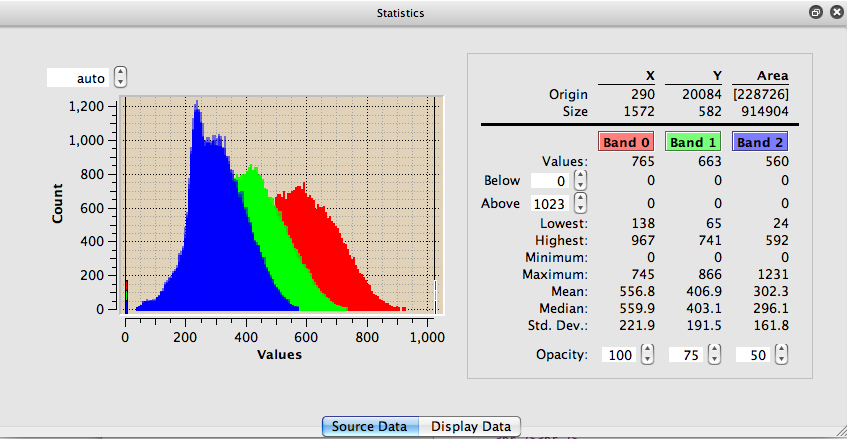
Task: Toggle the red Band 0 button
Action: click(625, 142)
